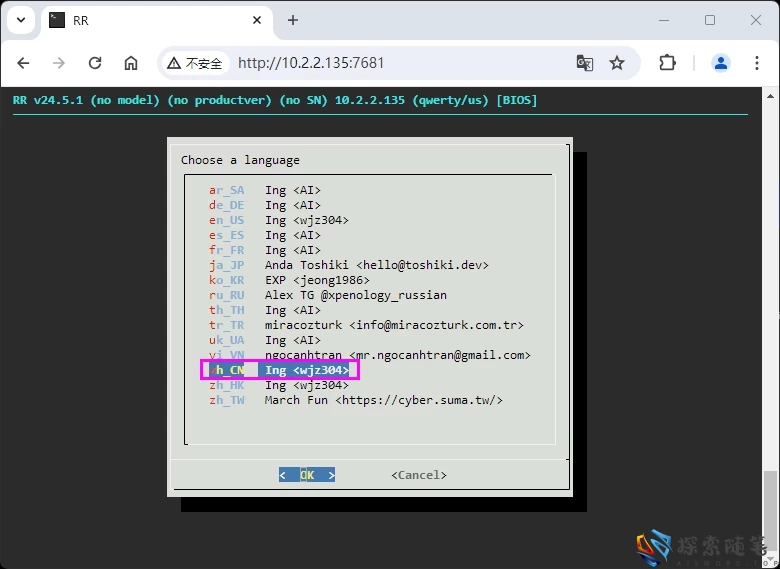Close the RR tab

coord(257,20)
